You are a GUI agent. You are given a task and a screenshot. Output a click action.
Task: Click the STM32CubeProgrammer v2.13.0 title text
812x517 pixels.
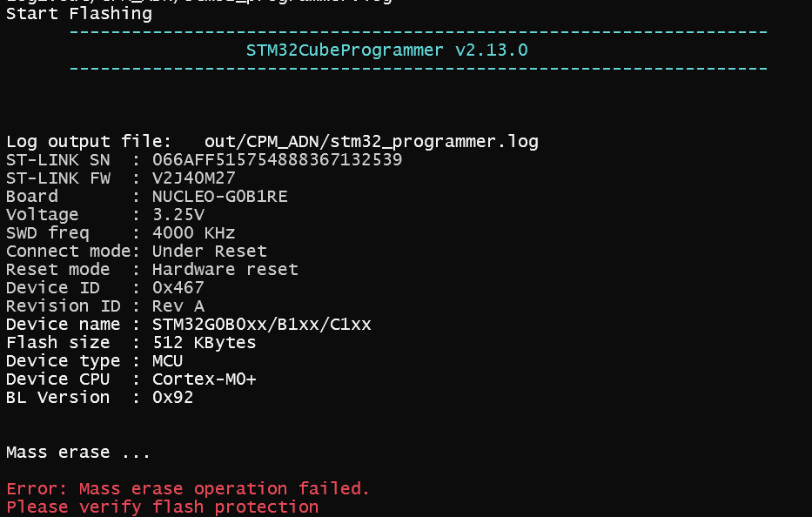[x=386, y=50]
